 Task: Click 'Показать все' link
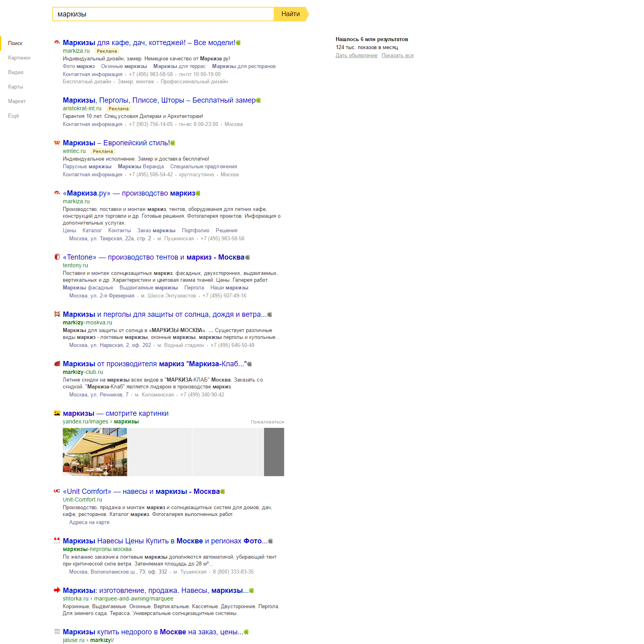click(398, 56)
